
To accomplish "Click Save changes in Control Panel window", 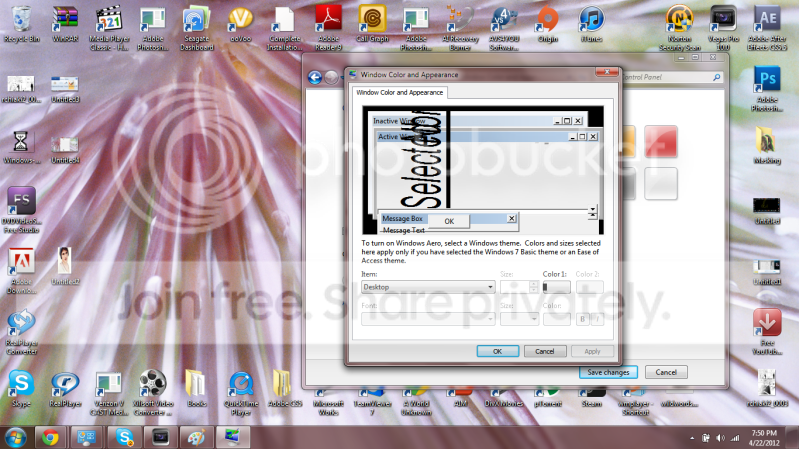I will [608, 372].
